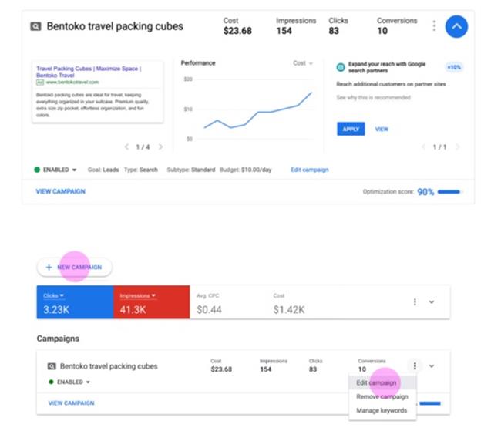
Task: Click Edit campaign link beside Budget info
Action: coord(310,170)
